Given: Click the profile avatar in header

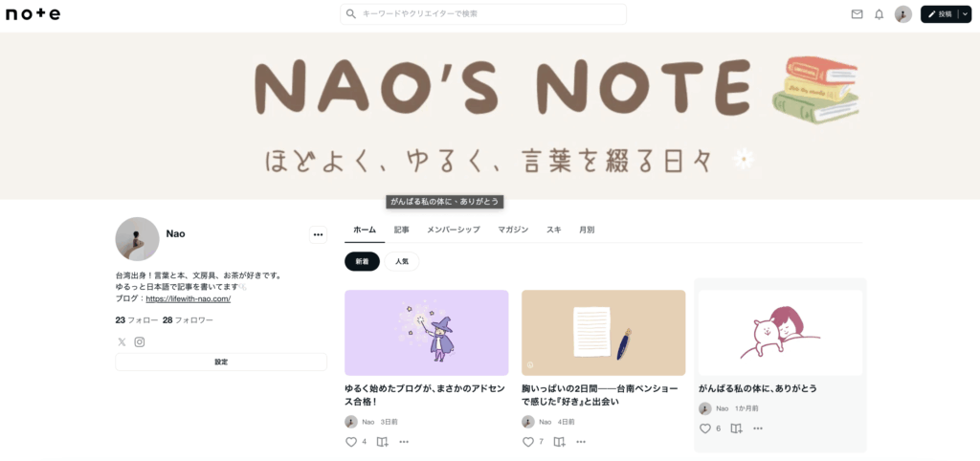Looking at the screenshot, I should tap(902, 14).
